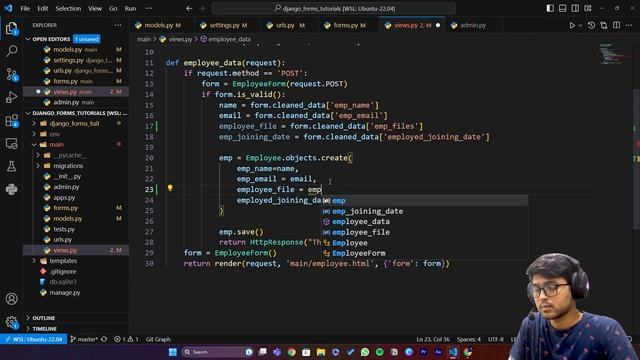Click the code minimap preview

[x=614, y=53]
